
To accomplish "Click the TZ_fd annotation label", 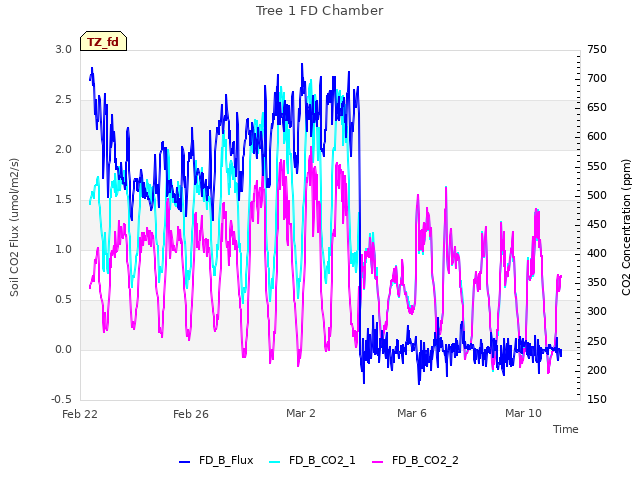I will point(103,42).
